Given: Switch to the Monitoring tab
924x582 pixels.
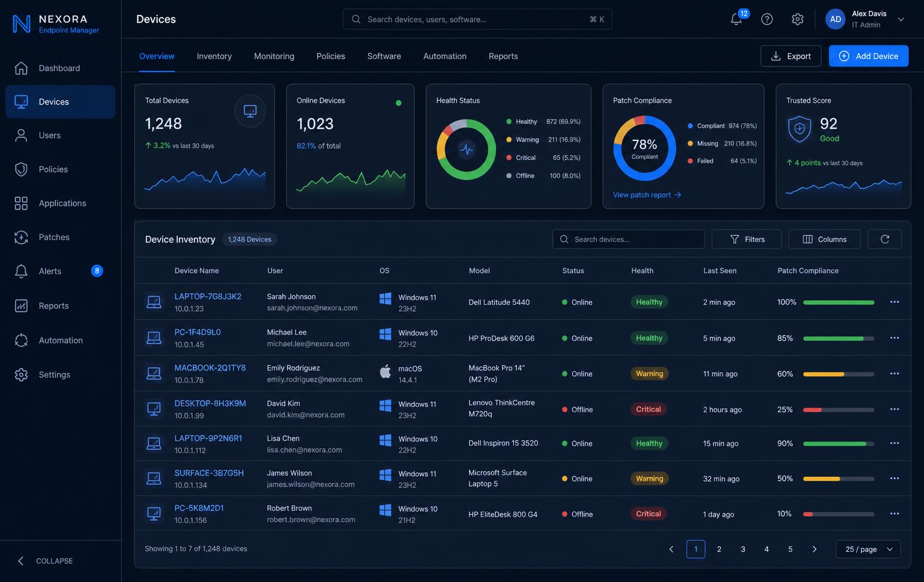Looking at the screenshot, I should coord(274,56).
